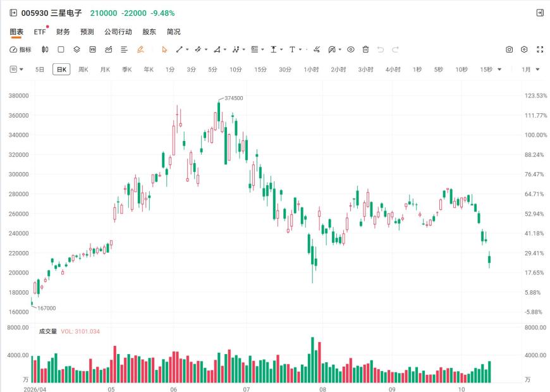Viewport: 550px width, 392px height.
Task: Click the text-lines list icon
Action: coord(124,49)
